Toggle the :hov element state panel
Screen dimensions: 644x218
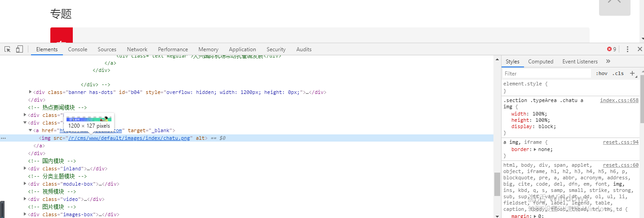click(x=601, y=74)
